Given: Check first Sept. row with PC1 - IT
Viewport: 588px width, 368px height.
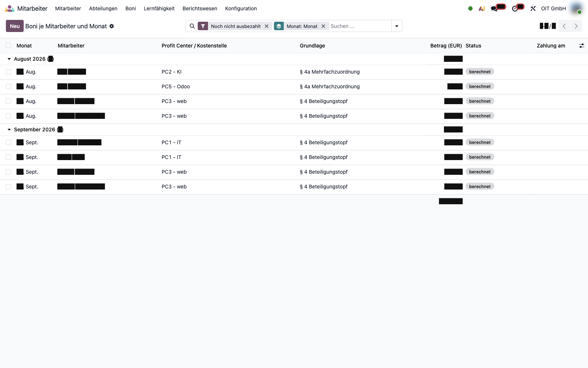Looking at the screenshot, I should pos(8,142).
